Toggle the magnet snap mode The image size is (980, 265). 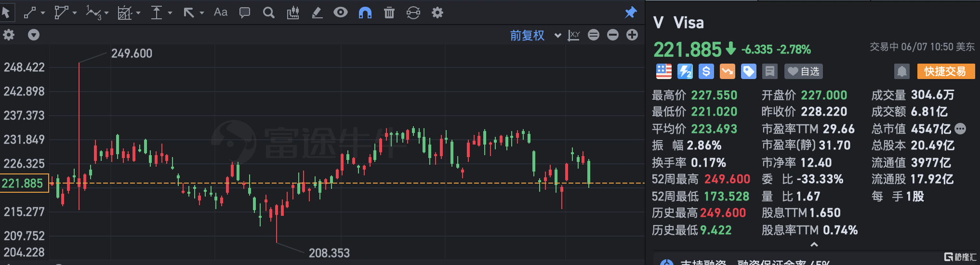(365, 13)
